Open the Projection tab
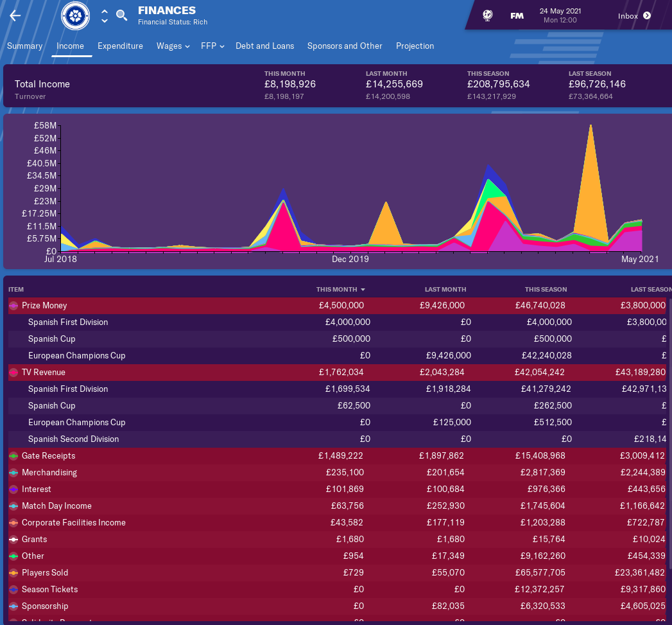The height and width of the screenshot is (625, 672). (x=415, y=46)
